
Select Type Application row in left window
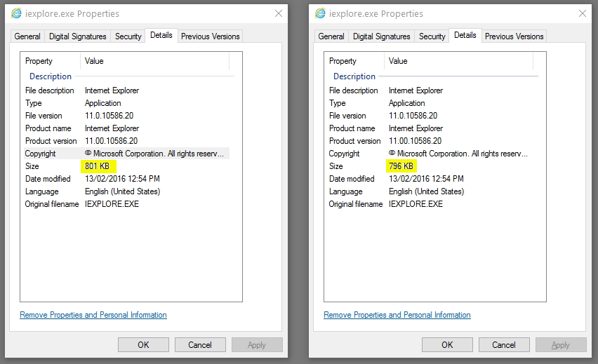(126, 103)
